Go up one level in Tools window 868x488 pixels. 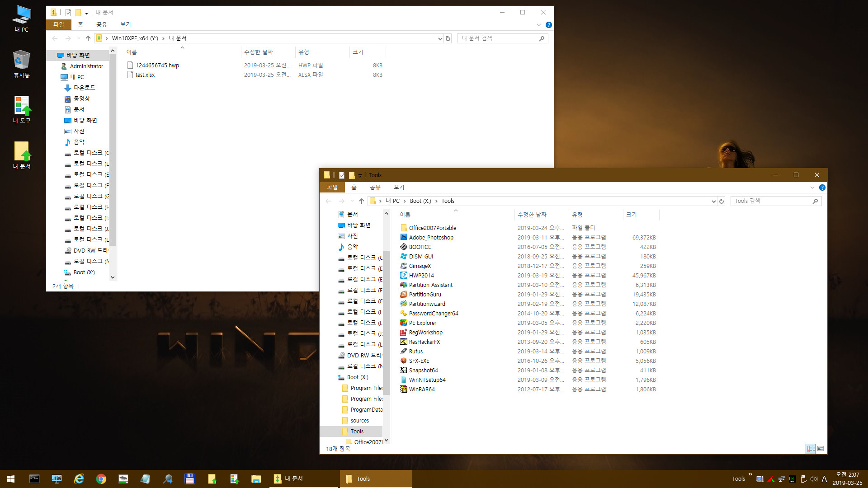[362, 201]
